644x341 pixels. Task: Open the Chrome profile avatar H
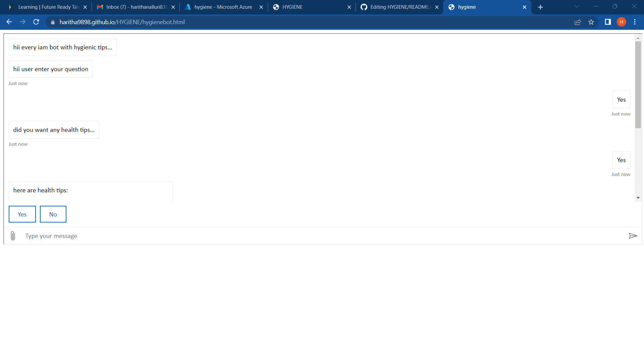pos(622,22)
